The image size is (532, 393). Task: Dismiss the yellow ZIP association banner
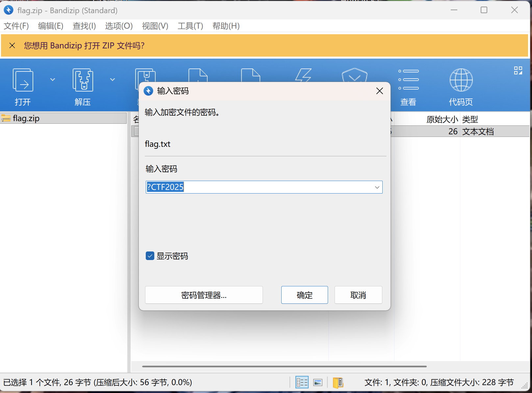(12, 45)
